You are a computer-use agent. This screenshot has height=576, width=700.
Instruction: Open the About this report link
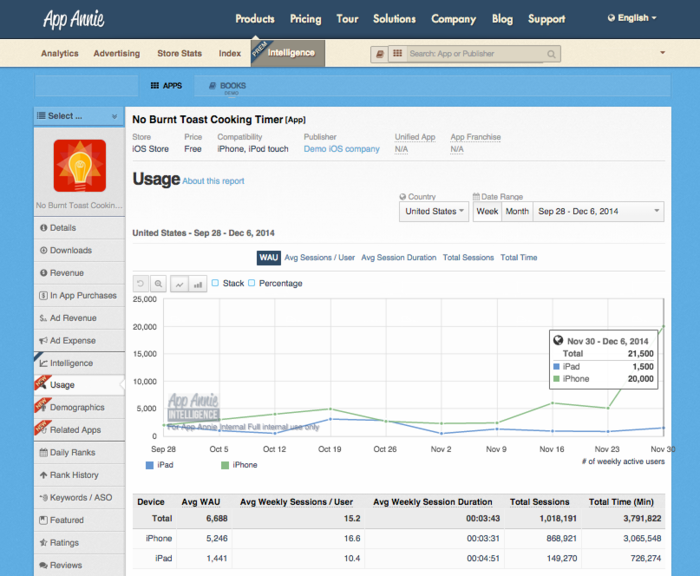tap(213, 181)
